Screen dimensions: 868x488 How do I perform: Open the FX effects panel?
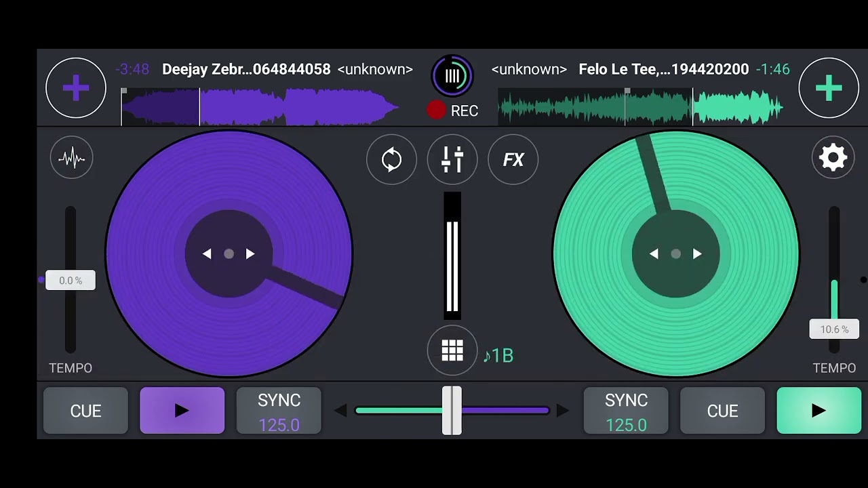(x=513, y=160)
